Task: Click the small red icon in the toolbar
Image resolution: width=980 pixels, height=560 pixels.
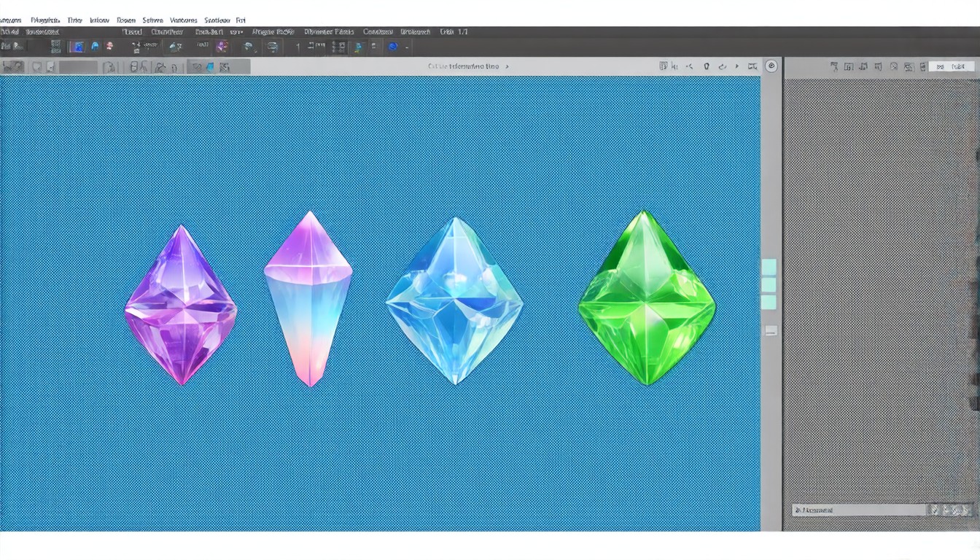Action: pyautogui.click(x=109, y=47)
